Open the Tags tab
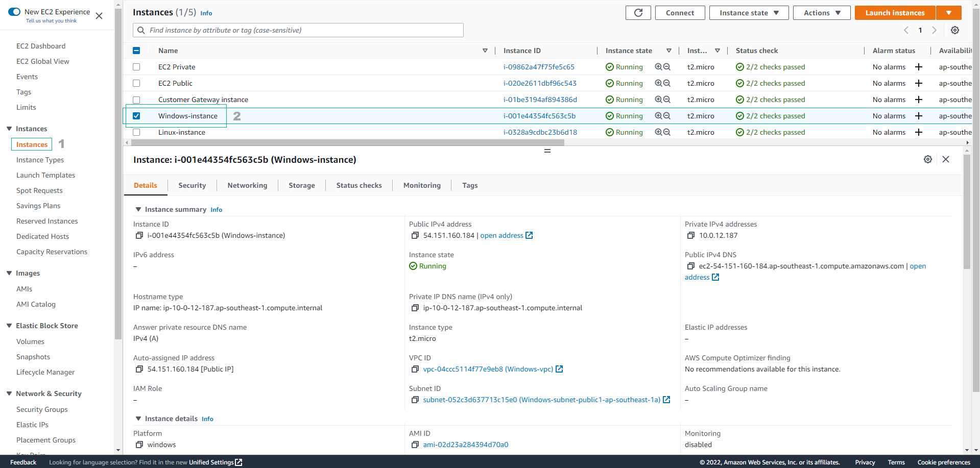980x468 pixels. coord(470,185)
